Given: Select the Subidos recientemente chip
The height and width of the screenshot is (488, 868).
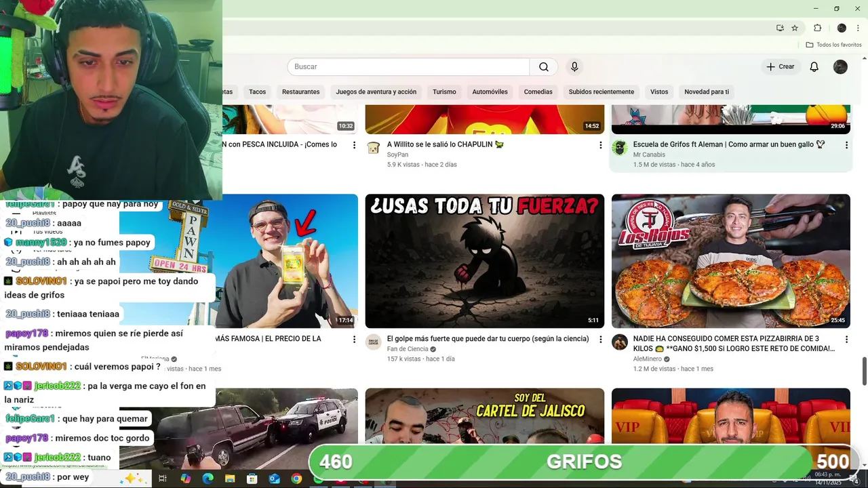Looking at the screenshot, I should pos(601,91).
